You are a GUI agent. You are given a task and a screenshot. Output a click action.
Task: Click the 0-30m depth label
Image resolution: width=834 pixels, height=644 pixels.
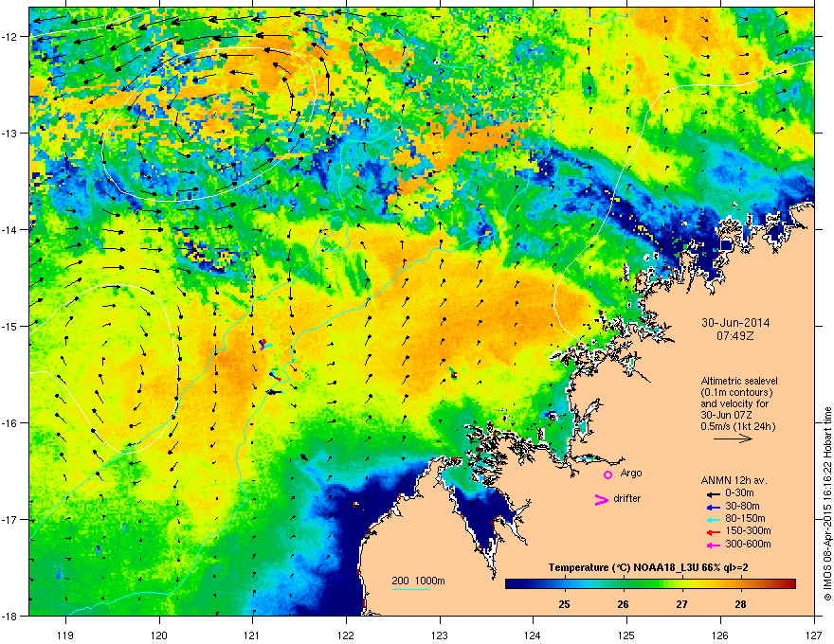(742, 493)
